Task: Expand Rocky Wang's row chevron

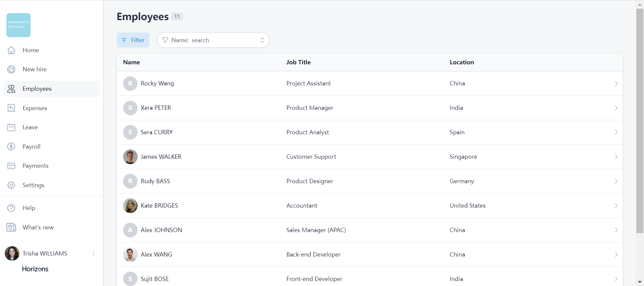Action: click(616, 84)
